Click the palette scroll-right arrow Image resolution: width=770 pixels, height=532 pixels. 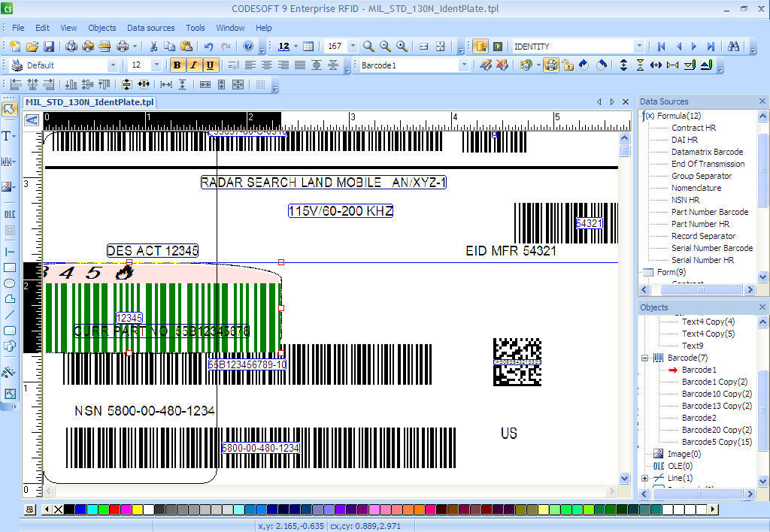coord(713,509)
